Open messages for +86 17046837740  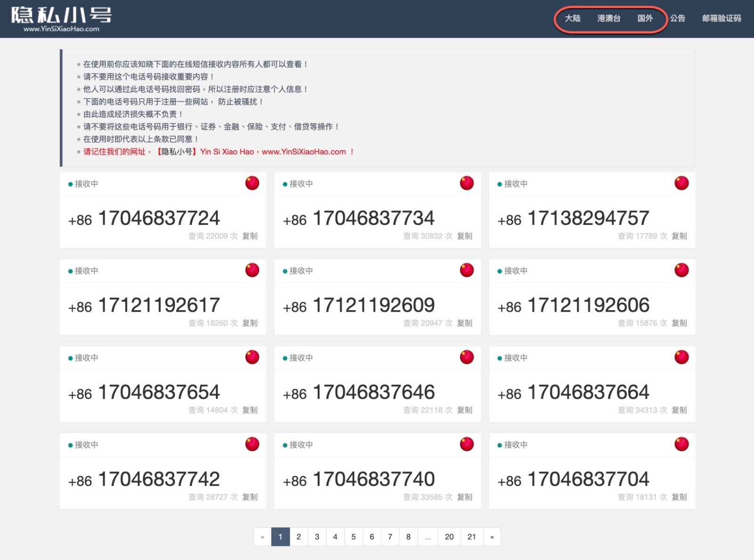pos(359,479)
